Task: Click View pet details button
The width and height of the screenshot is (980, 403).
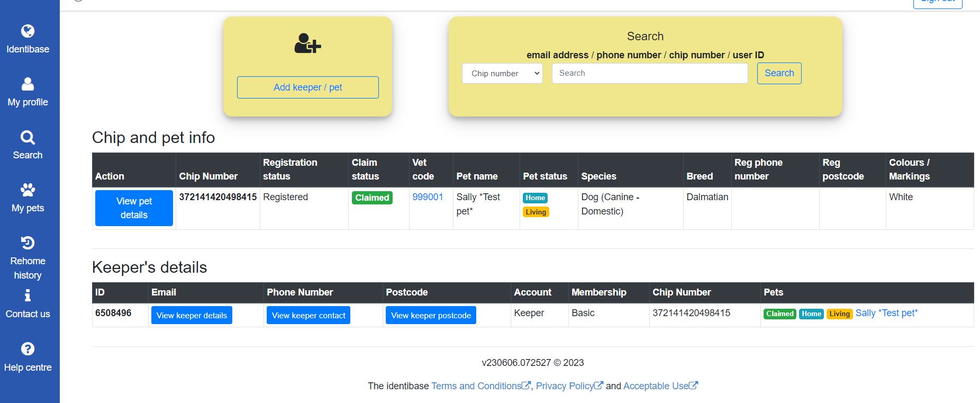Action: coord(134,208)
